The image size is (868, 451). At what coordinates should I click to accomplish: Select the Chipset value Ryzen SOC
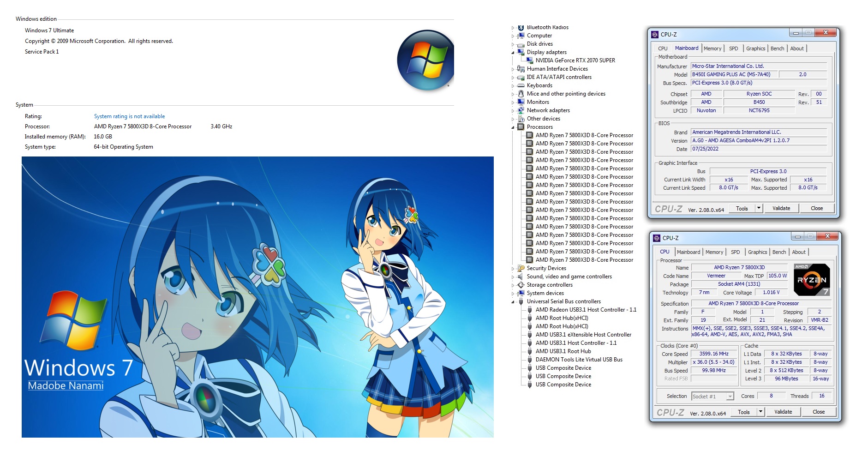759,94
